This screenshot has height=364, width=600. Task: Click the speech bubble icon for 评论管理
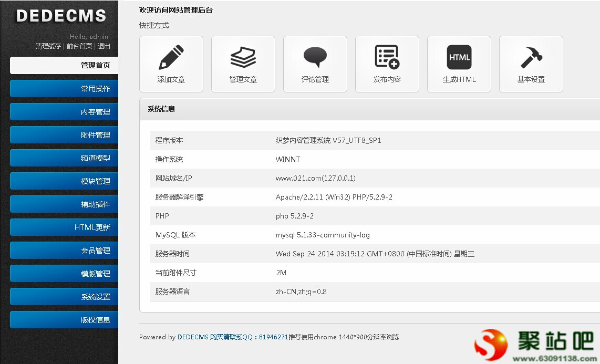click(x=315, y=57)
